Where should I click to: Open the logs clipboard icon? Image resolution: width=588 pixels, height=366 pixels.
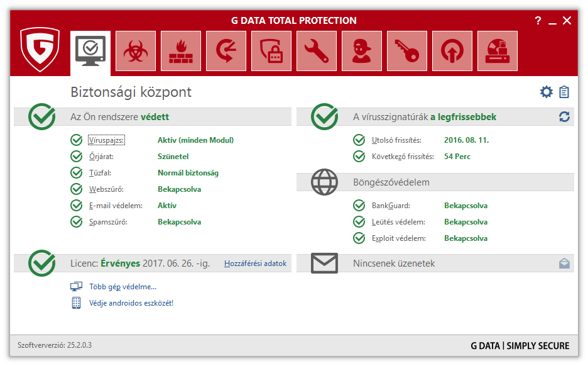click(564, 92)
